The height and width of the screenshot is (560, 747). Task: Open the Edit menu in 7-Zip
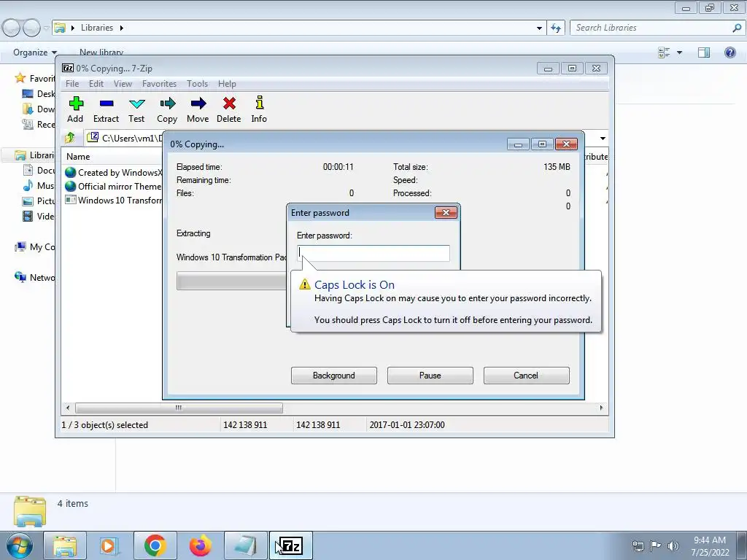point(96,84)
